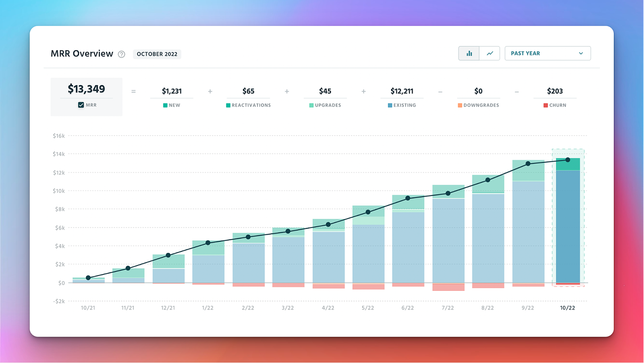The width and height of the screenshot is (644, 363).
Task: Click the 9/22 line data point
Action: (x=528, y=164)
